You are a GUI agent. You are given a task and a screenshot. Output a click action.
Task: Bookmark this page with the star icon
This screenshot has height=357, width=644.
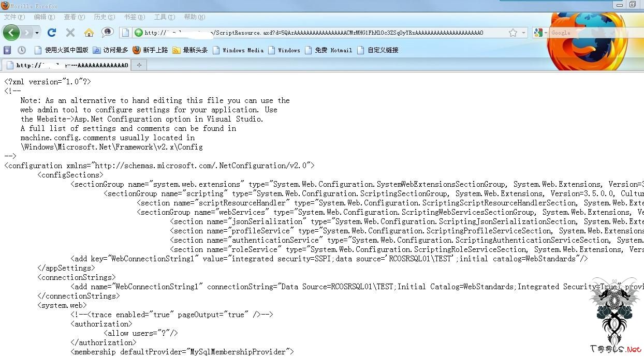513,33
